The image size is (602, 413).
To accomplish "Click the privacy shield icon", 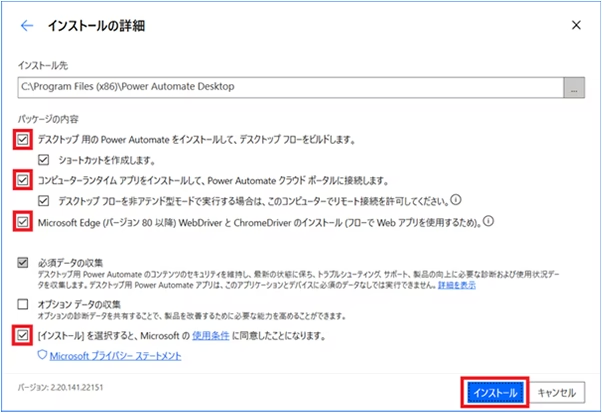I will pyautogui.click(x=41, y=354).
